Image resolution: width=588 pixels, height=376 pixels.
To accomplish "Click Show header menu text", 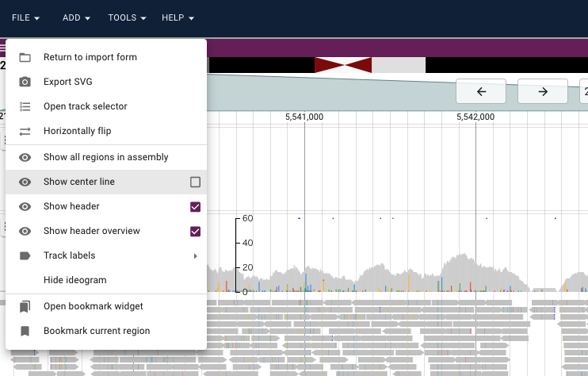I will 71,206.
